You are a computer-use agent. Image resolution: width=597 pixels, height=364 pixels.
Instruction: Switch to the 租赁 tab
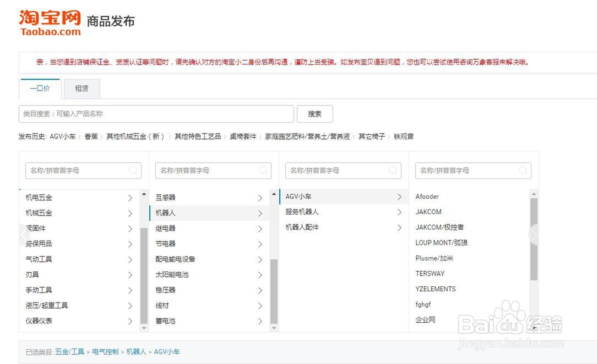click(x=82, y=88)
